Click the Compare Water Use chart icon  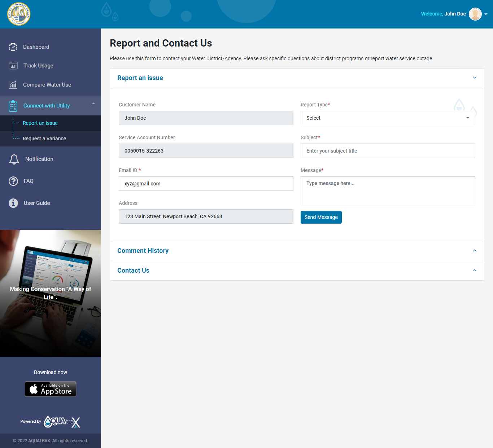click(x=13, y=85)
